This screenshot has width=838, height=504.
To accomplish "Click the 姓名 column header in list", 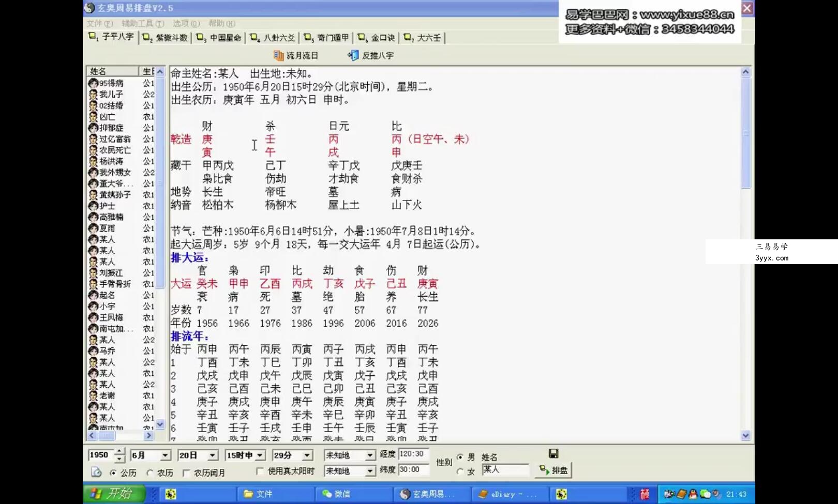I will tap(112, 71).
